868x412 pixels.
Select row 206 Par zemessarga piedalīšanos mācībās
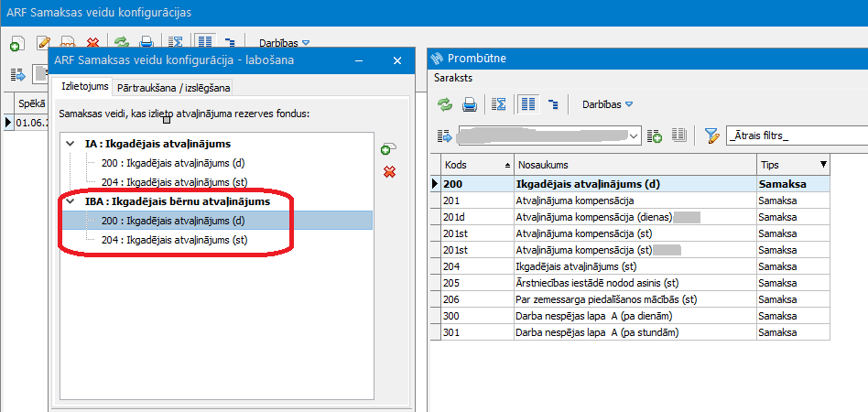pyautogui.click(x=631, y=299)
